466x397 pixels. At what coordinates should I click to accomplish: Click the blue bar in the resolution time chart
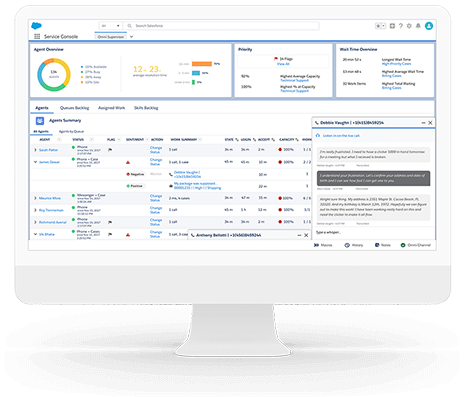coord(196,73)
